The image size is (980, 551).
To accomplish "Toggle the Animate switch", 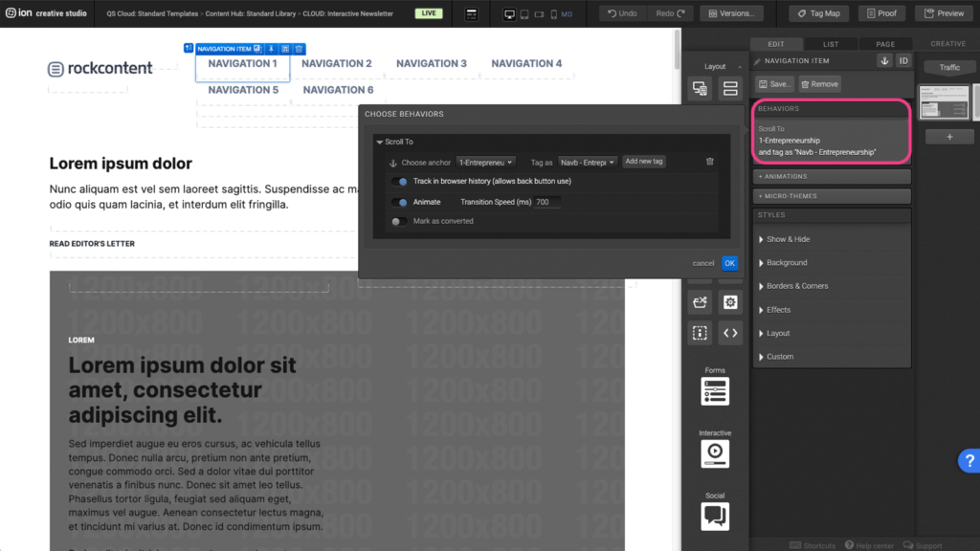I will coord(399,203).
